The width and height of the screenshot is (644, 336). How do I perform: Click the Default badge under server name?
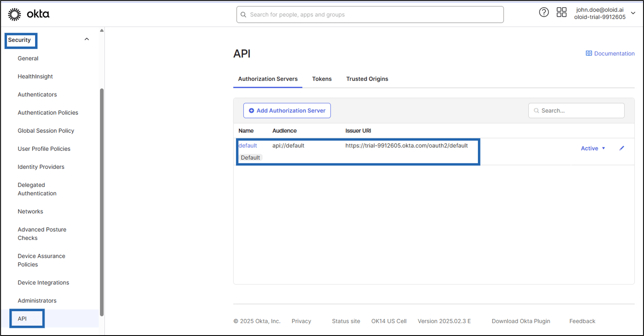(250, 158)
